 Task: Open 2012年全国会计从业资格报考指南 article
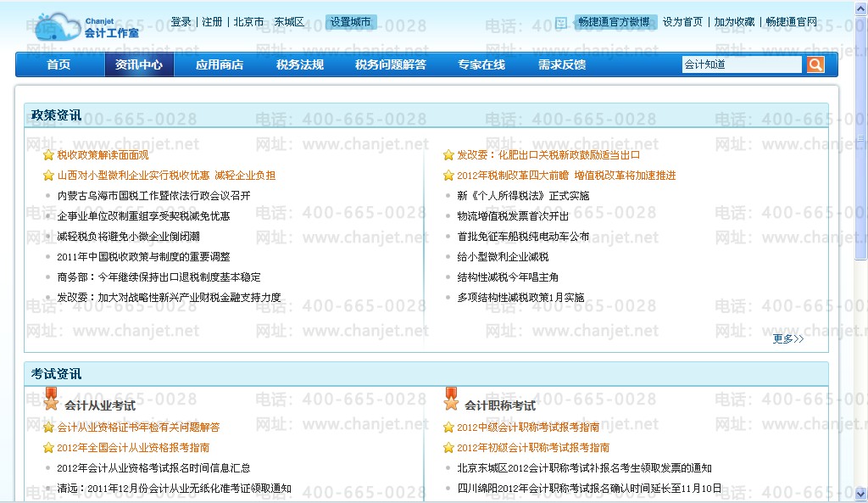coord(133,448)
